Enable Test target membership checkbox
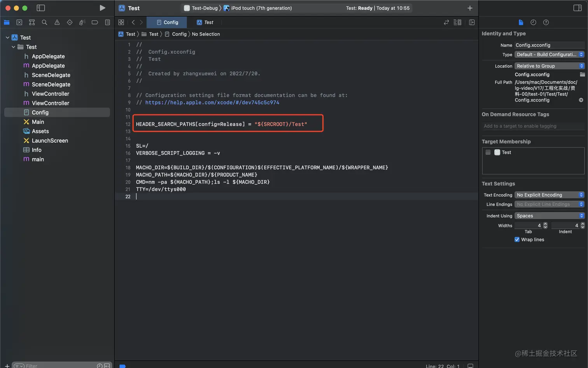 pos(488,153)
